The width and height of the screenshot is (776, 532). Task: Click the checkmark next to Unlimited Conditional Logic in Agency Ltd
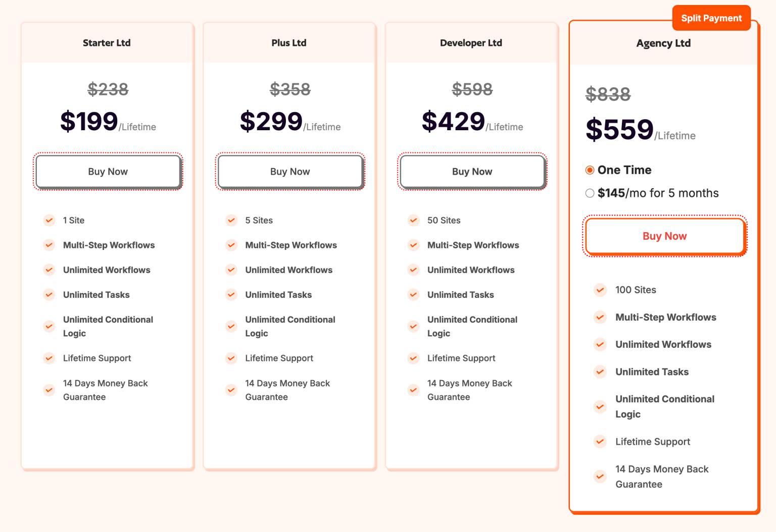coord(600,407)
